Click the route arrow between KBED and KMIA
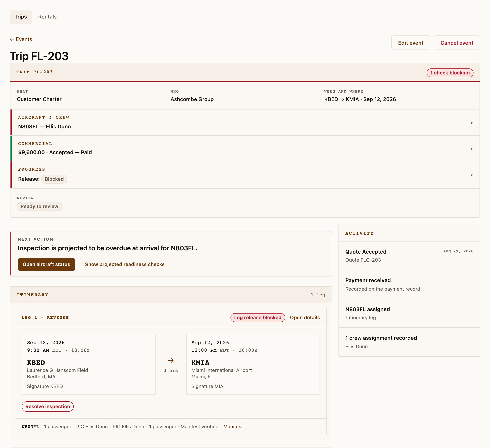Screen dimensions: 490x448 point(171,361)
